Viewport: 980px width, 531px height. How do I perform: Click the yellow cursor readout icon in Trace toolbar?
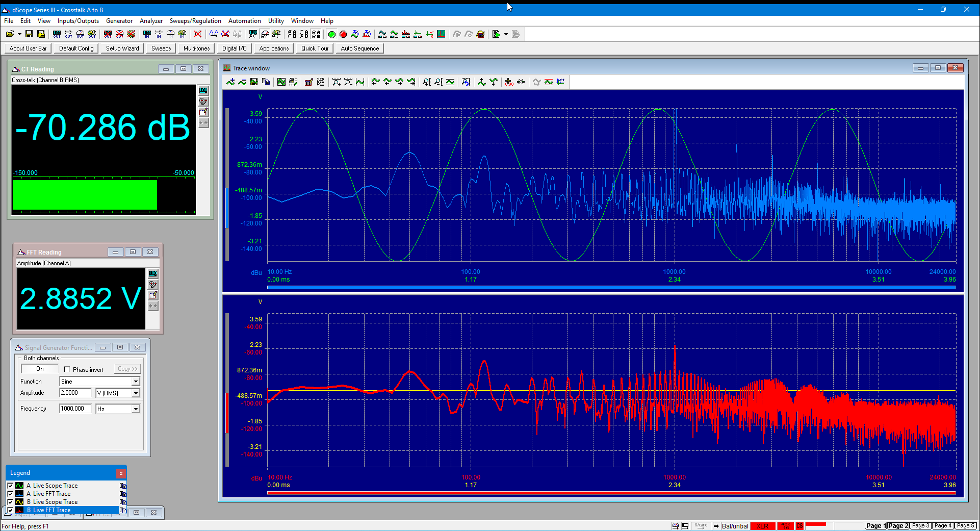pos(509,82)
